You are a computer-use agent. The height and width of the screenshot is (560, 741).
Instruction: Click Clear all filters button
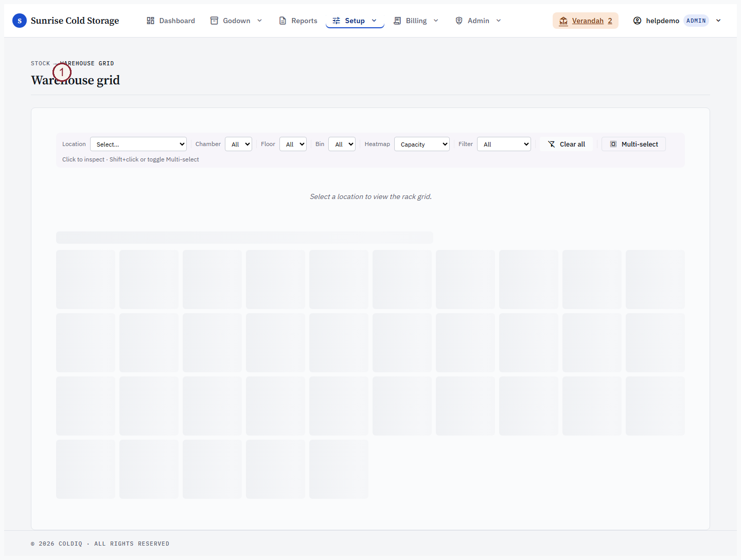pos(567,144)
